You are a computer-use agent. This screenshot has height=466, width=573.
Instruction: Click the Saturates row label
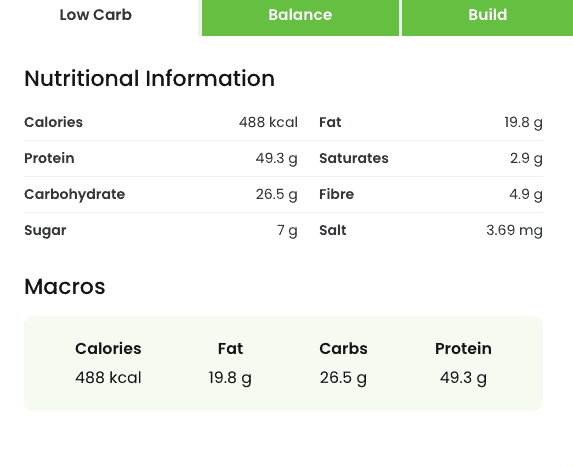click(354, 158)
